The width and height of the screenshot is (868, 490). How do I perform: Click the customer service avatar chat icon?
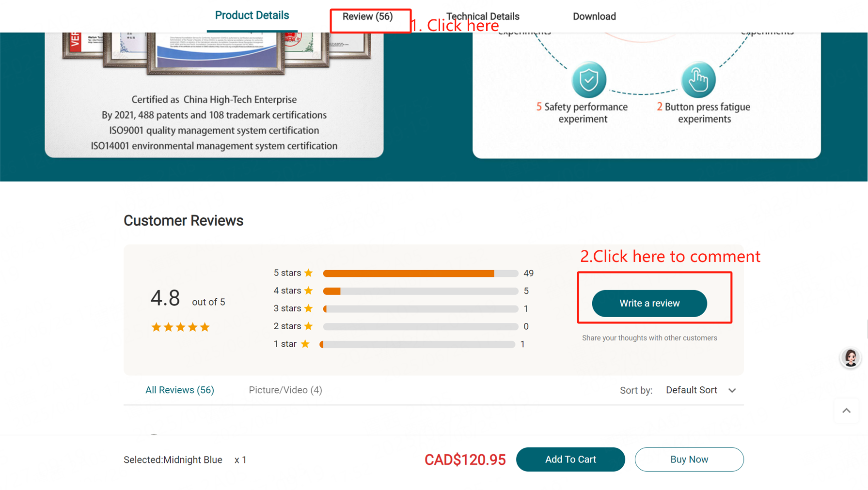pos(850,358)
